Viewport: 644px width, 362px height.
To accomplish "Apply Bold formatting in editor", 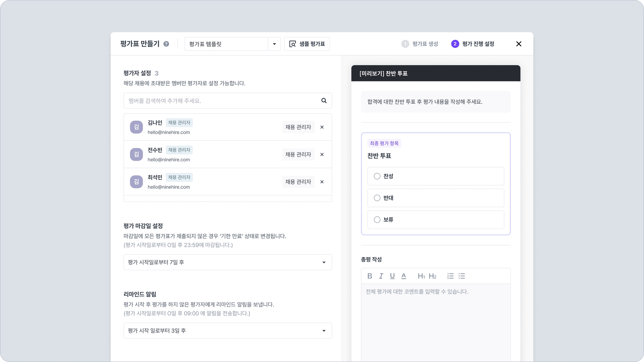I will (370, 276).
